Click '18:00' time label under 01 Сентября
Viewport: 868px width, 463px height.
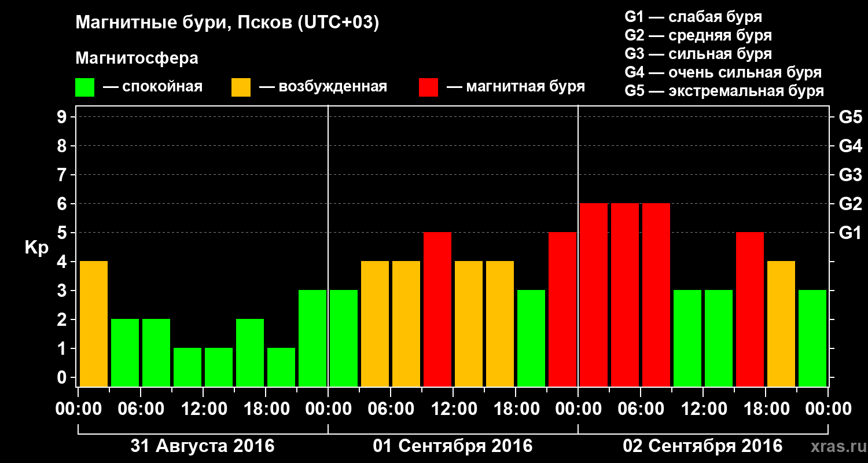point(516,409)
